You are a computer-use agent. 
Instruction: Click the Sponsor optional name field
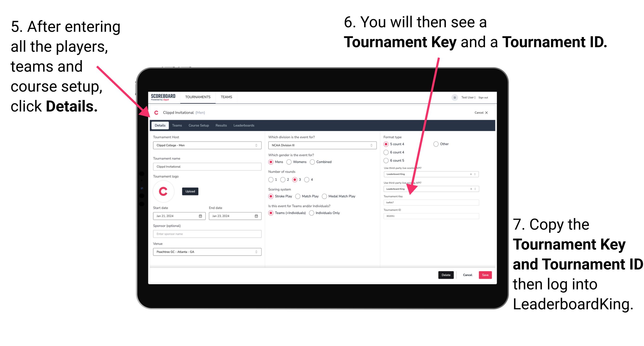click(206, 234)
